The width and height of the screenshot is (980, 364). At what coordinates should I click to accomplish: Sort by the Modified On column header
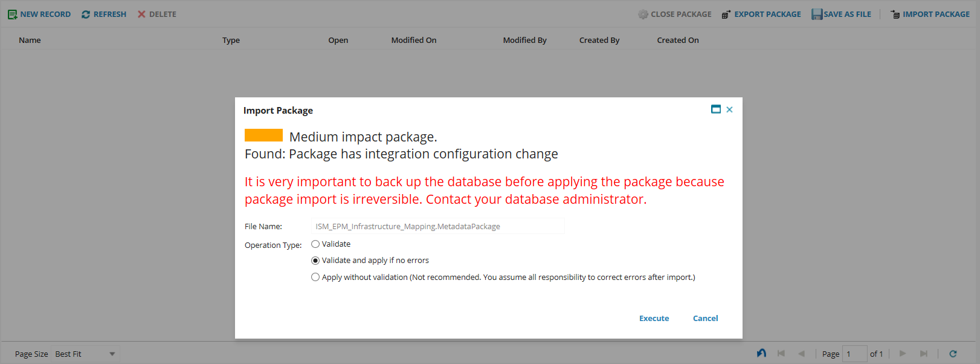(413, 41)
